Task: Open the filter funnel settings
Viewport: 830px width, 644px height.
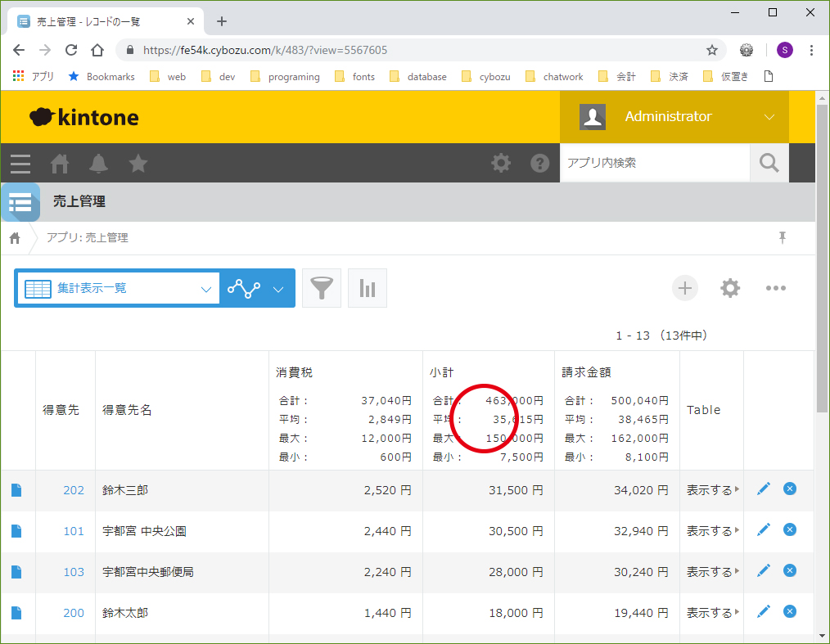Action: click(322, 288)
